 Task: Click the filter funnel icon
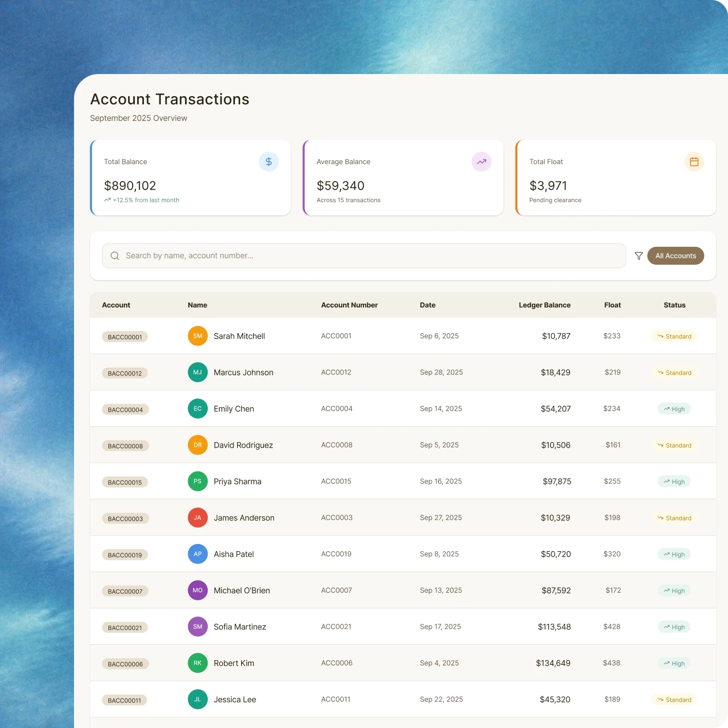pyautogui.click(x=639, y=256)
